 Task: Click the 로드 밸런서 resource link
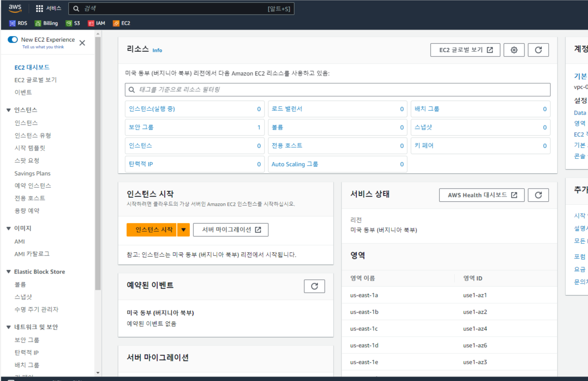tap(287, 109)
